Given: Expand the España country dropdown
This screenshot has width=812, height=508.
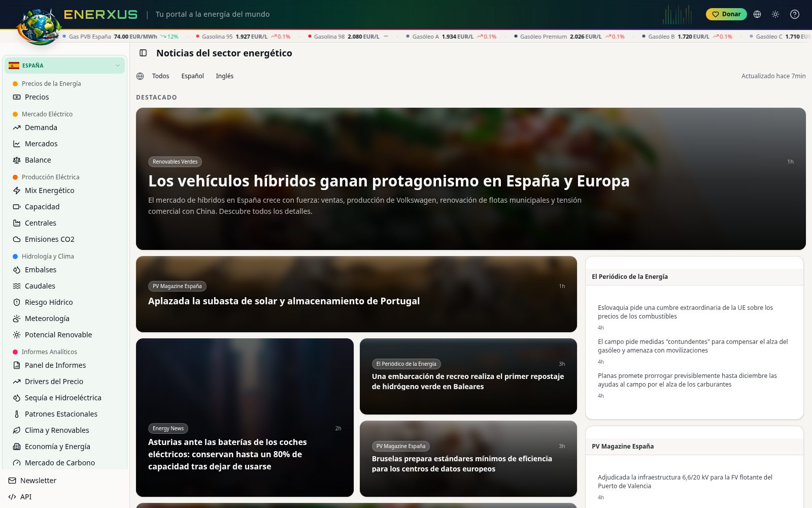Looking at the screenshot, I should coord(64,66).
